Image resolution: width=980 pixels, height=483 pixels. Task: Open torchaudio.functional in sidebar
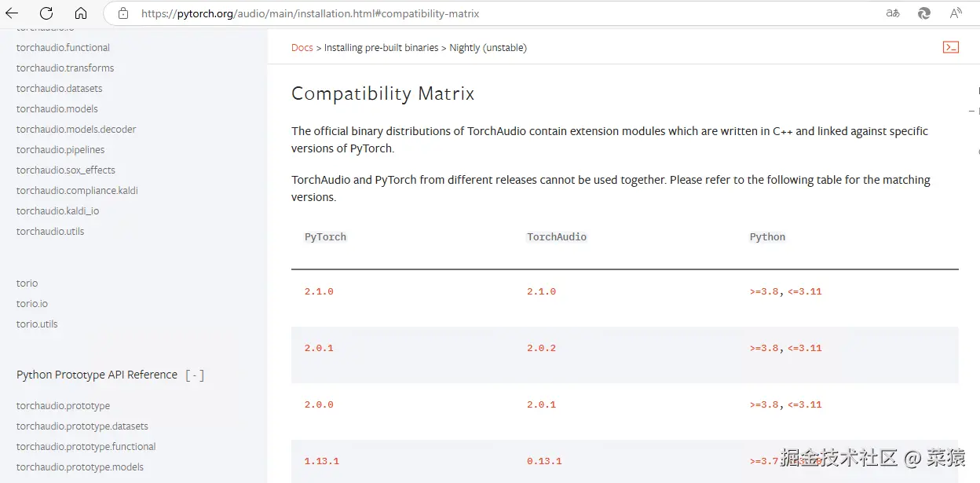click(x=63, y=48)
